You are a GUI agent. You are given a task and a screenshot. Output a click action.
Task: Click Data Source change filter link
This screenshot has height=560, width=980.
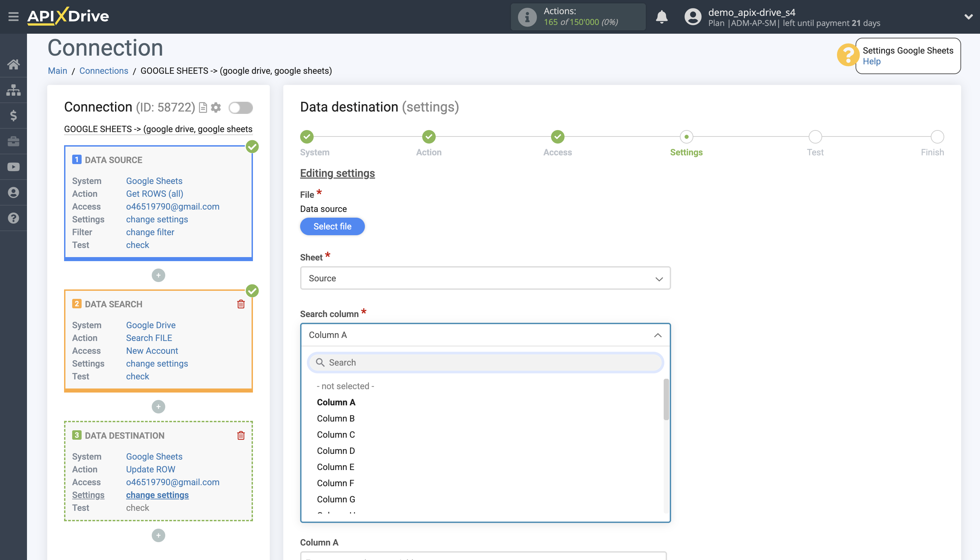pos(150,232)
